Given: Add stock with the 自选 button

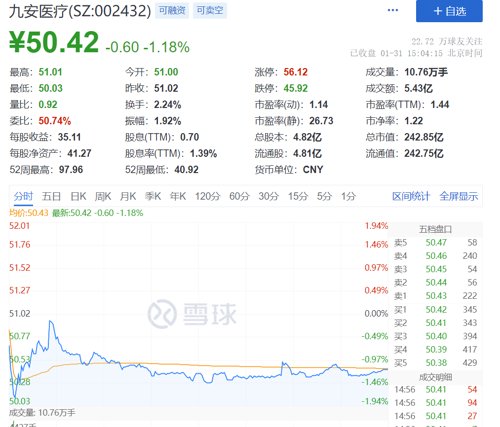Looking at the screenshot, I should [x=449, y=11].
